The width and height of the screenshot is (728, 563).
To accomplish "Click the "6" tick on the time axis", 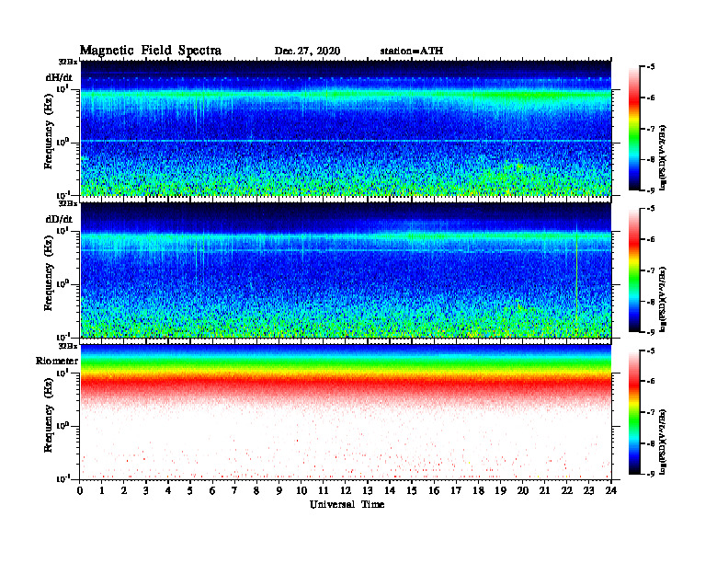I will click(x=212, y=491).
